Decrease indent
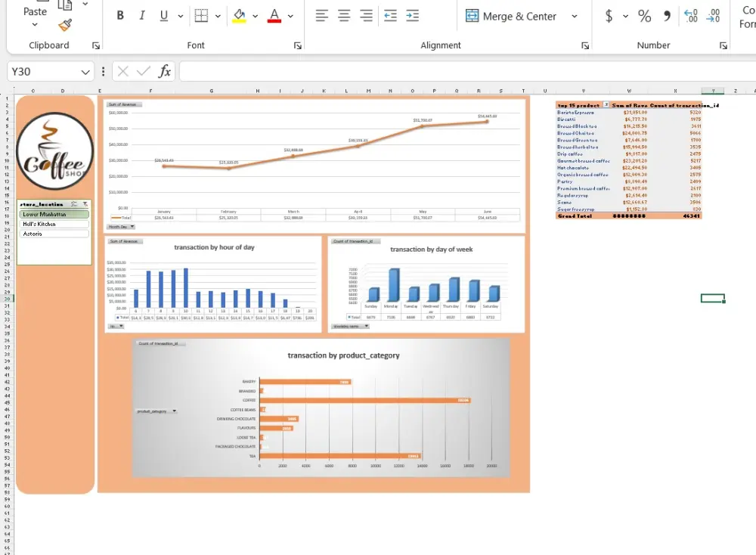Screen dimensions: 756x555 (x=390, y=15)
